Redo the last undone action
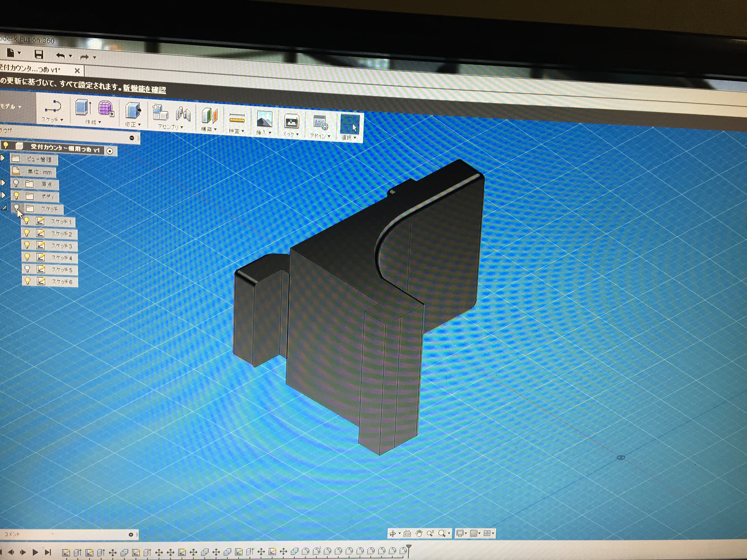The image size is (747, 560). tap(84, 57)
